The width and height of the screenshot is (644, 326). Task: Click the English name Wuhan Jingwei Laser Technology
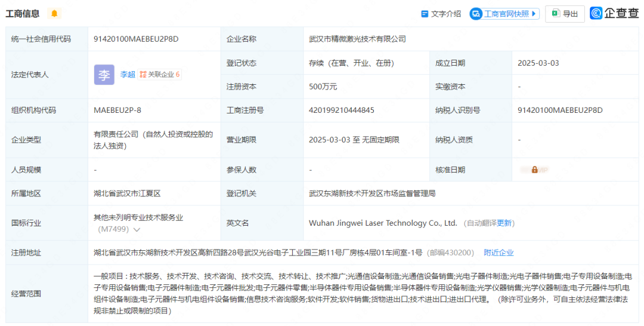(x=382, y=223)
